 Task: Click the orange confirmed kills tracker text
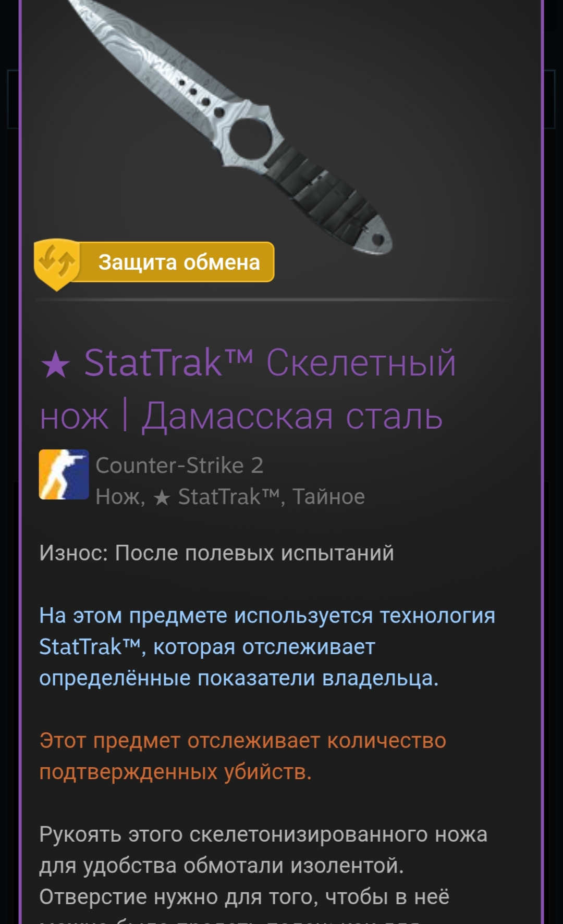[243, 756]
